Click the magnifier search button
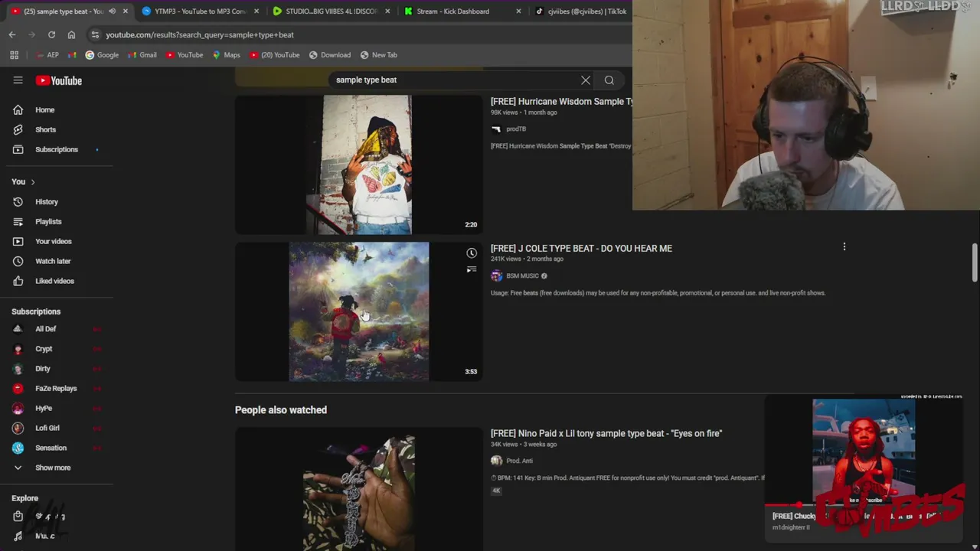The width and height of the screenshot is (980, 551). 609,80
